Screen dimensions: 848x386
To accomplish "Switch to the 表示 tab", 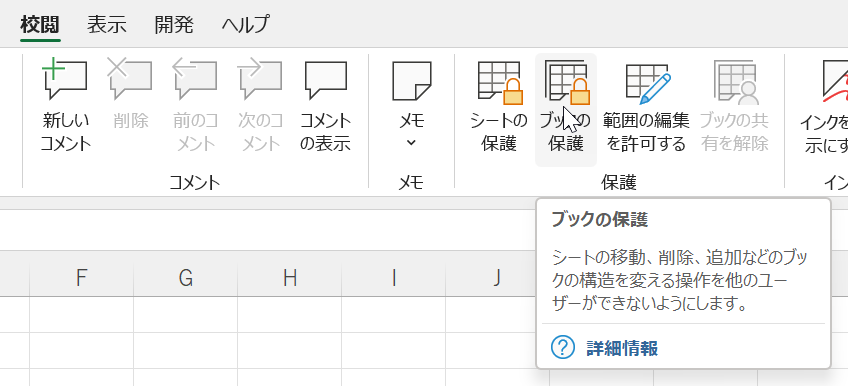I will coord(107,25).
